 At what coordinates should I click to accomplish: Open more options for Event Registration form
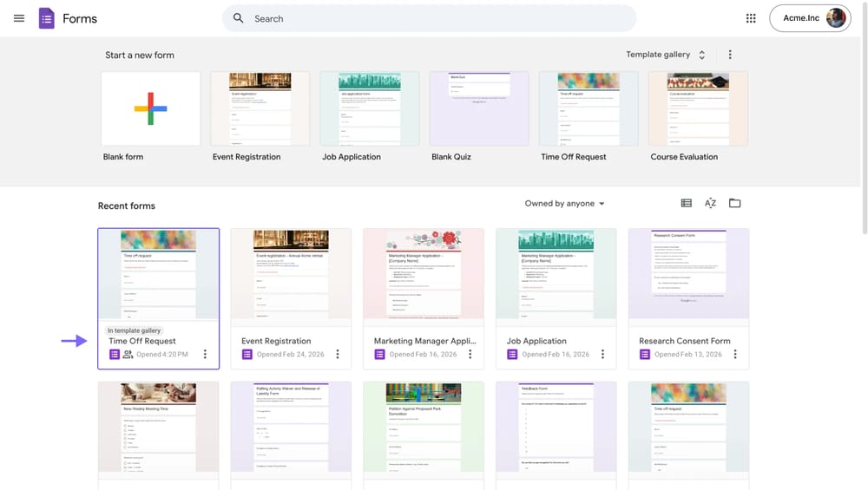(337, 354)
